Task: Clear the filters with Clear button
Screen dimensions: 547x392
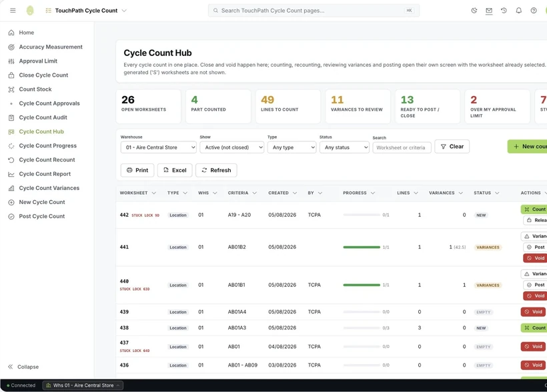Action: pyautogui.click(x=452, y=147)
